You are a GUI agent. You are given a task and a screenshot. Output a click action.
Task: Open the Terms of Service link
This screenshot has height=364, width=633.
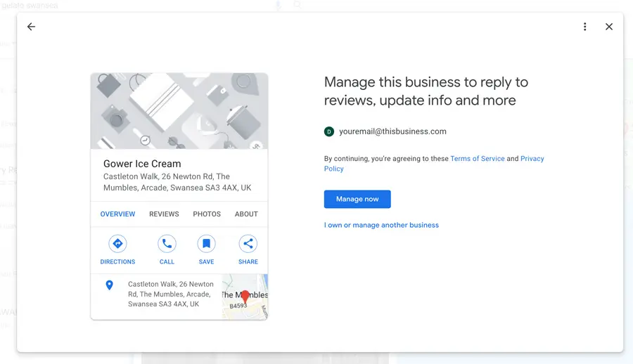coord(477,159)
